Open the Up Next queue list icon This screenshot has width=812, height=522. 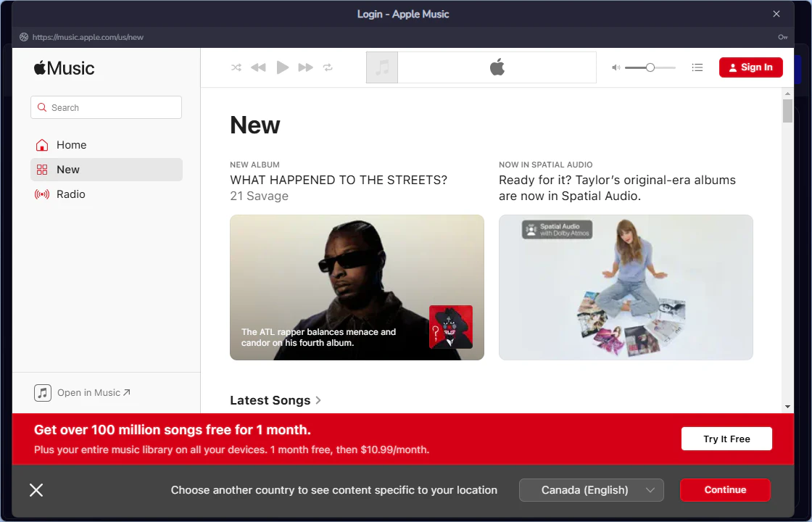[697, 67]
